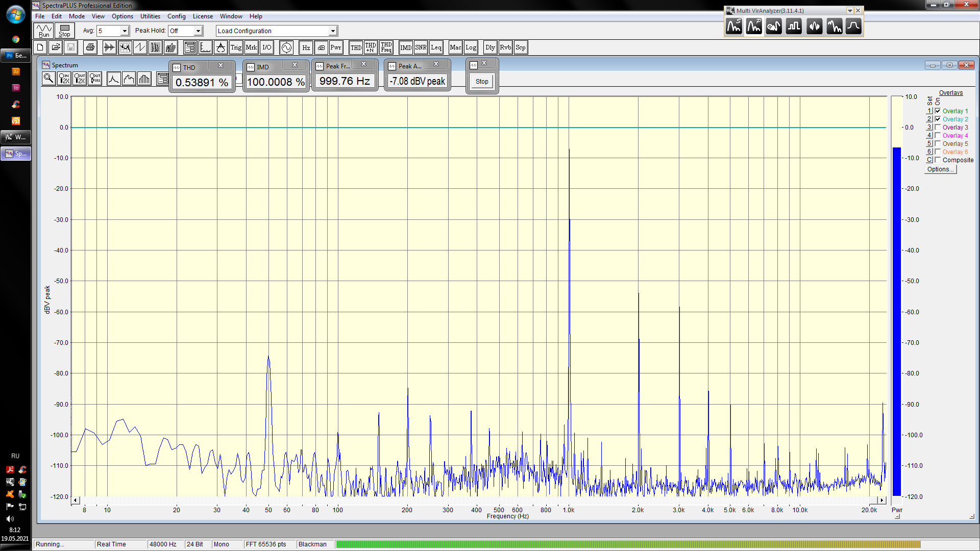980x551 pixels.
Task: Open the Load Configuration combo box
Action: point(332,31)
